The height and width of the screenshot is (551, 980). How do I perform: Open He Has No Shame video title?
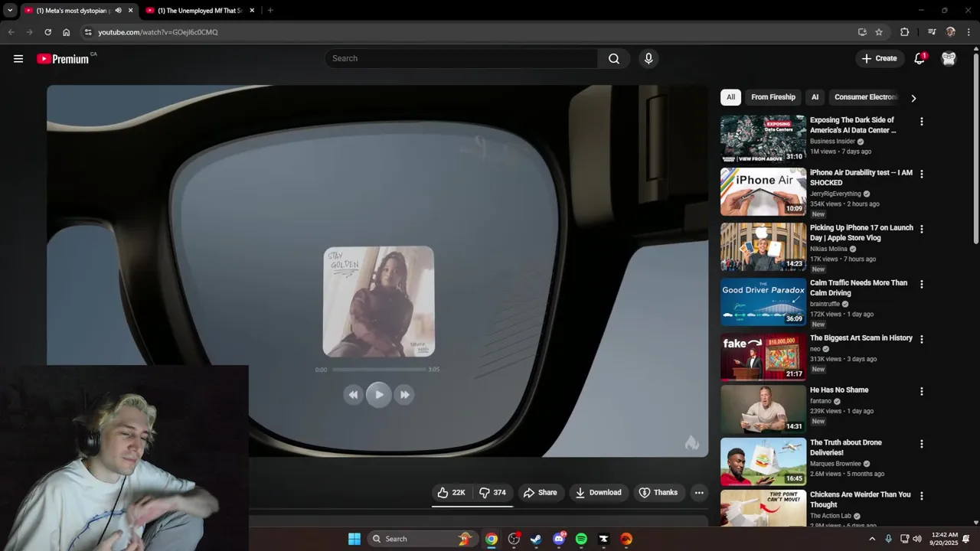point(839,390)
